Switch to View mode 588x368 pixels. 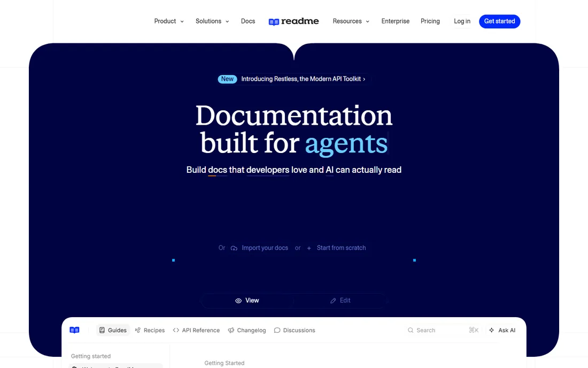tap(247, 301)
